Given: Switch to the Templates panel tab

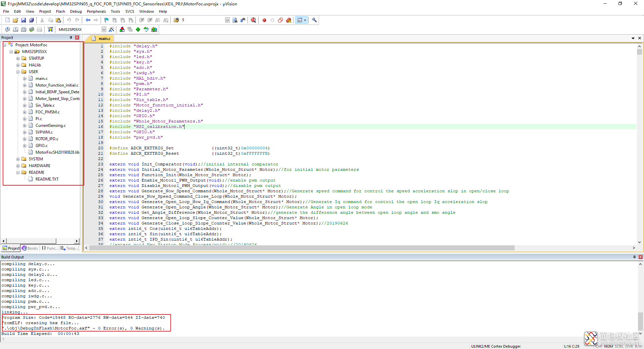Looking at the screenshot, I should click(69, 248).
